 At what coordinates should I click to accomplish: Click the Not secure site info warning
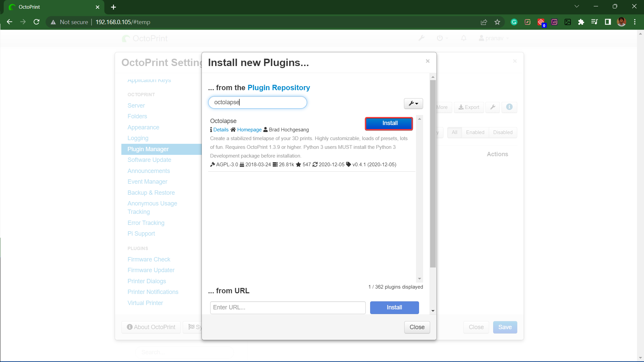pos(69,22)
